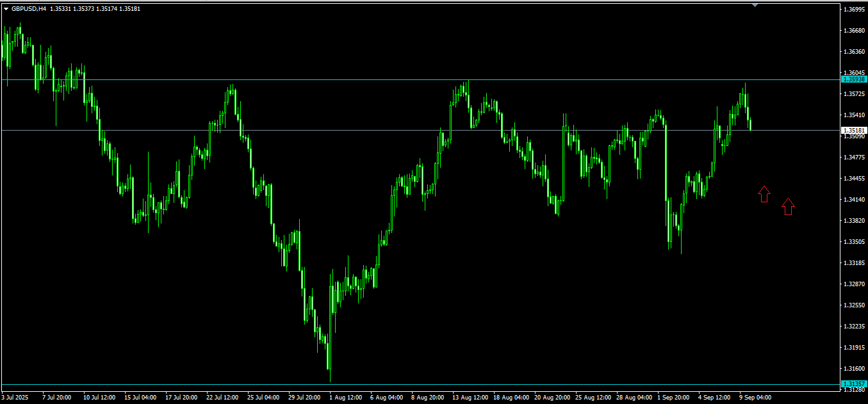Click the 3 Jul 2025 date label

[17, 397]
